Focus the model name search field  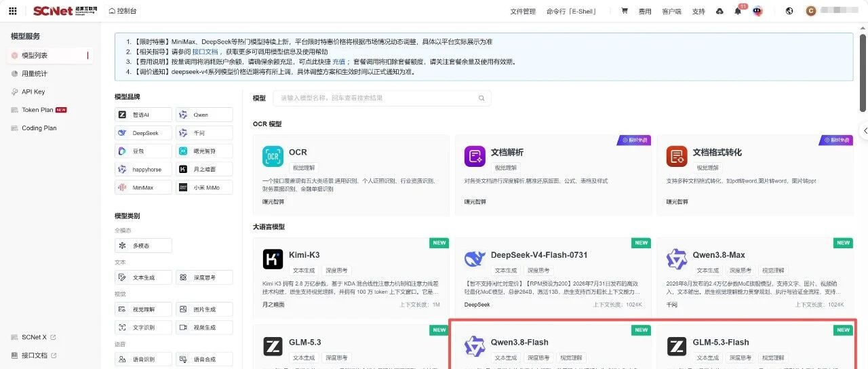point(382,98)
